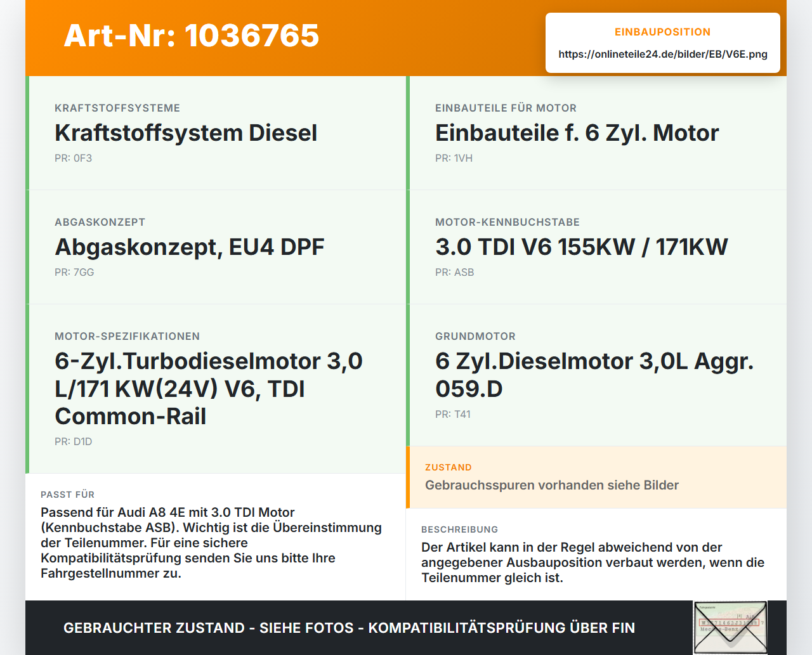Image resolution: width=812 pixels, height=655 pixels.
Task: Click the Art-Nr: 1036765 heading
Action: point(192,36)
